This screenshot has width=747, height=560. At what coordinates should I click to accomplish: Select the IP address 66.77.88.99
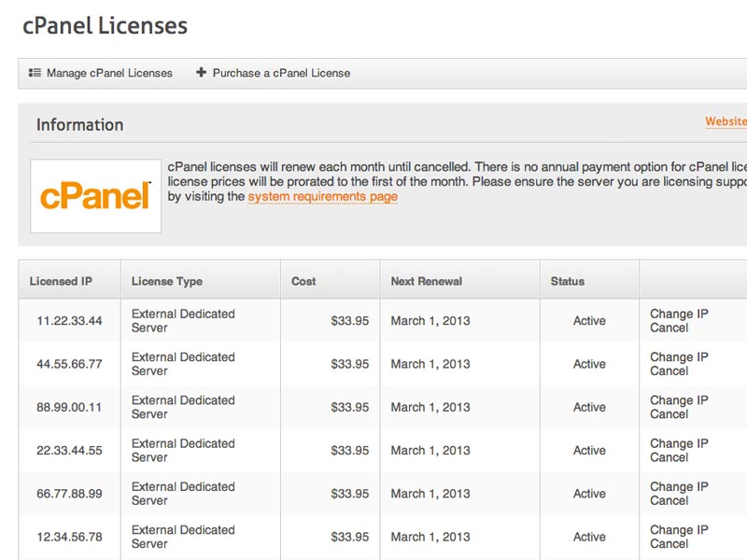[69, 494]
